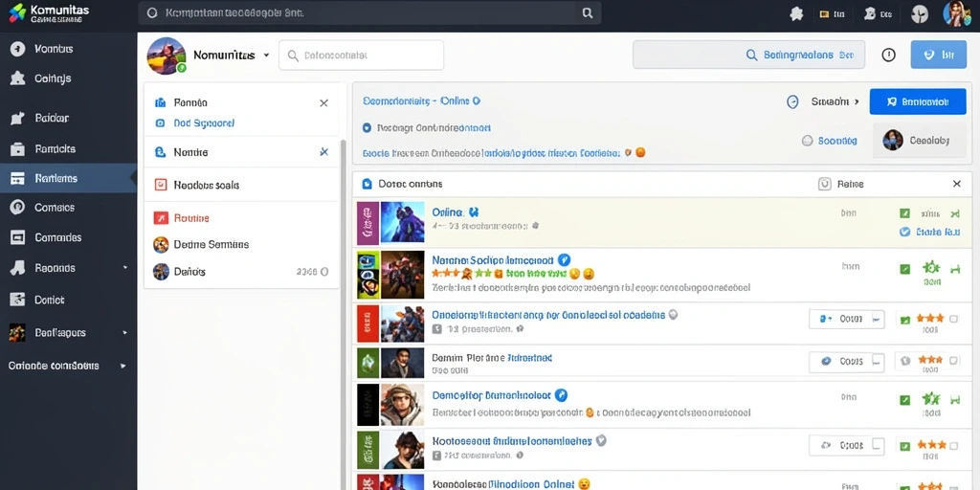Toggle the green checkbox in the "Kootoseout" row
The width and height of the screenshot is (980, 490).
pyautogui.click(x=904, y=446)
